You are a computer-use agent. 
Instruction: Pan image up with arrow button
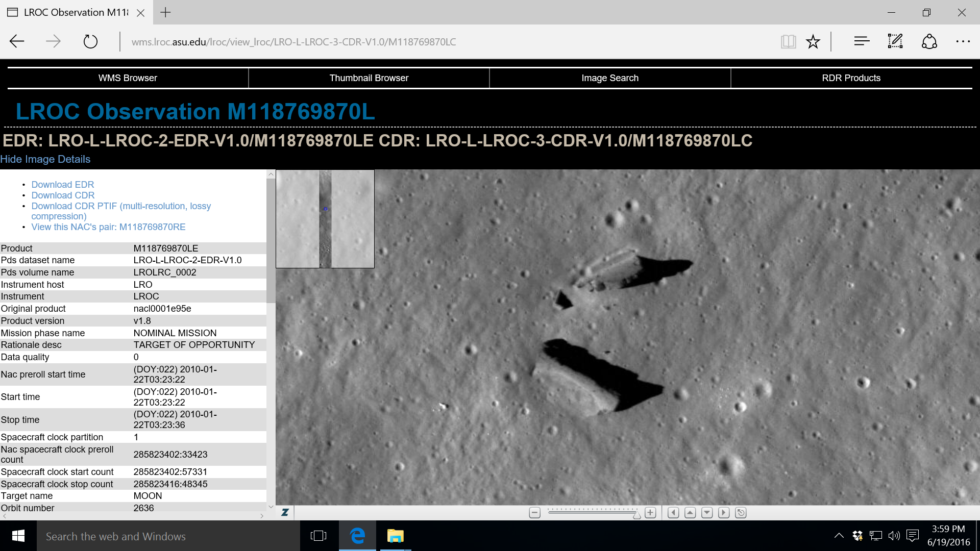pyautogui.click(x=690, y=513)
